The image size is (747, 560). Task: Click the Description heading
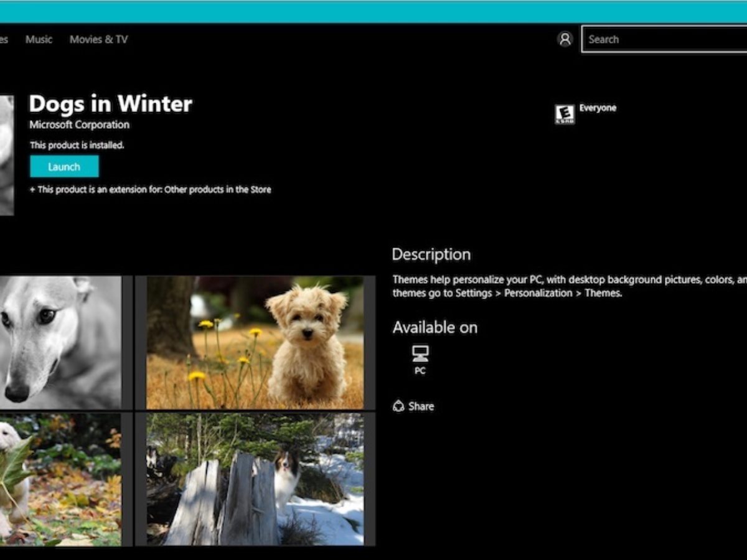pyautogui.click(x=431, y=254)
